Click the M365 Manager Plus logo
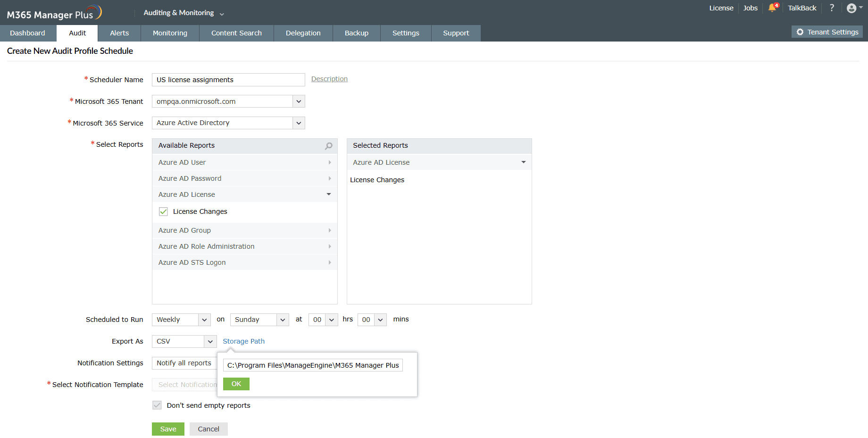 54,13
